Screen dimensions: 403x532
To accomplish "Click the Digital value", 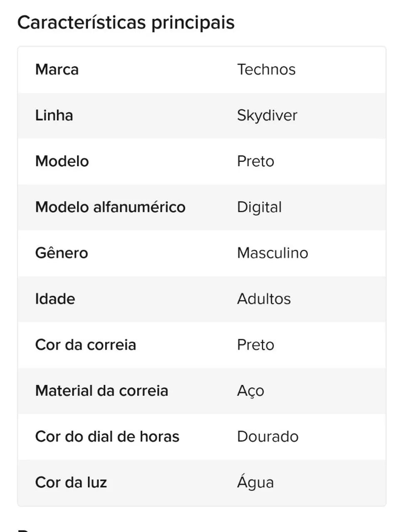I will tap(259, 207).
